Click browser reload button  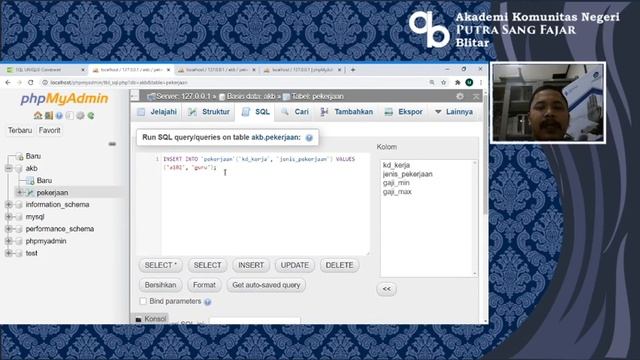click(31, 82)
